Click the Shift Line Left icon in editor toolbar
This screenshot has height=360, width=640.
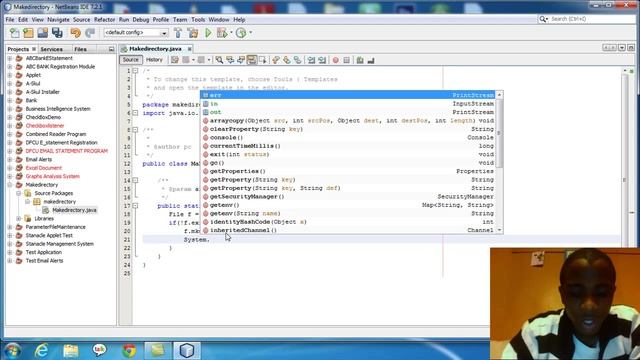coord(311,60)
